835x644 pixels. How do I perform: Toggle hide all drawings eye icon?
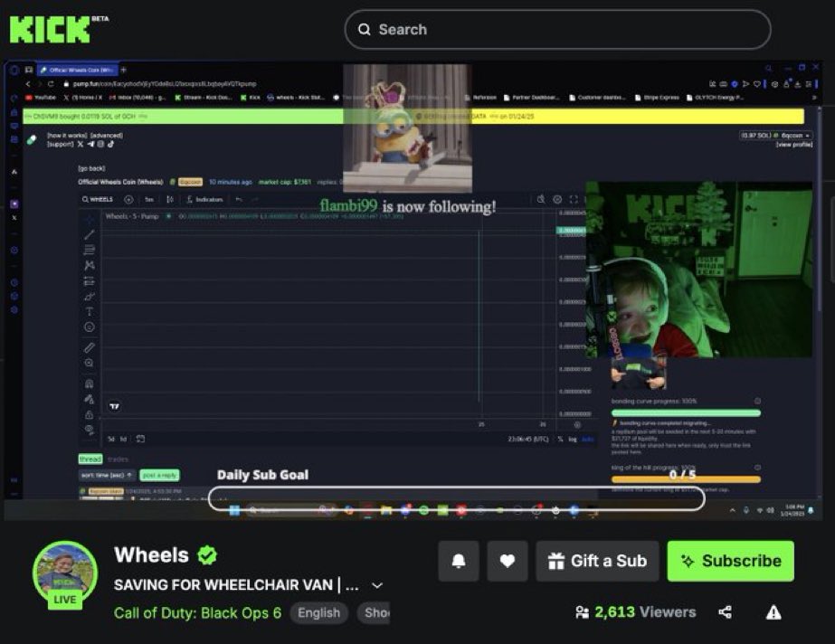click(89, 429)
